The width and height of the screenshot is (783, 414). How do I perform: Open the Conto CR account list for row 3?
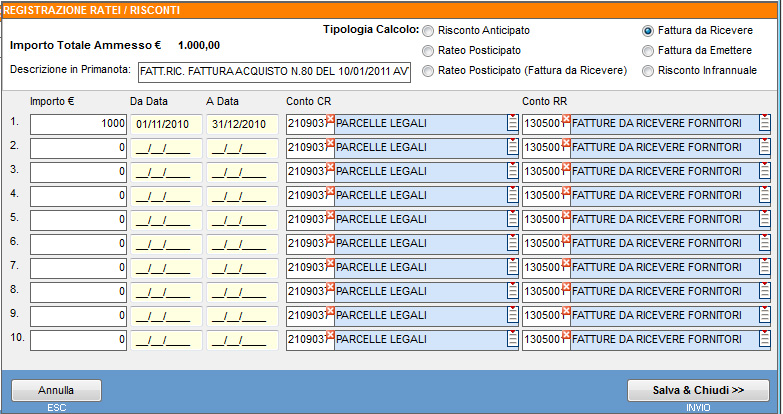512,172
